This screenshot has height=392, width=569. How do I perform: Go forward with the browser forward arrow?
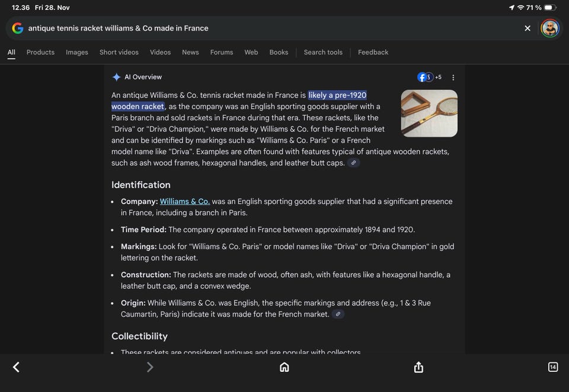[x=150, y=367]
